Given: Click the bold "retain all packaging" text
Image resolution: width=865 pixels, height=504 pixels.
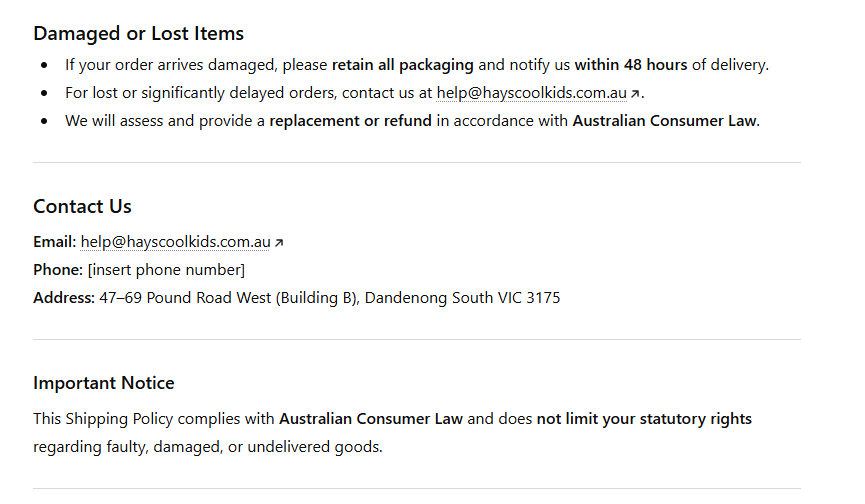Looking at the screenshot, I should coord(403,65).
